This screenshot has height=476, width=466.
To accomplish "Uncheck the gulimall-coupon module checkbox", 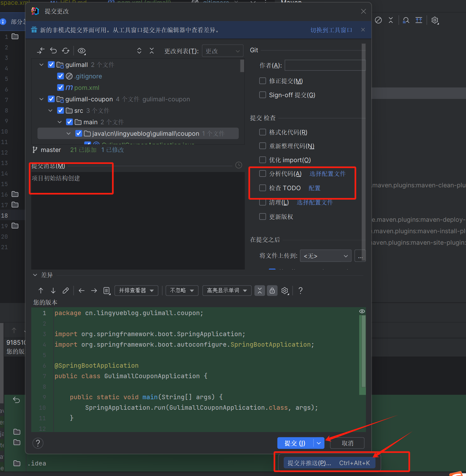I will [x=51, y=99].
